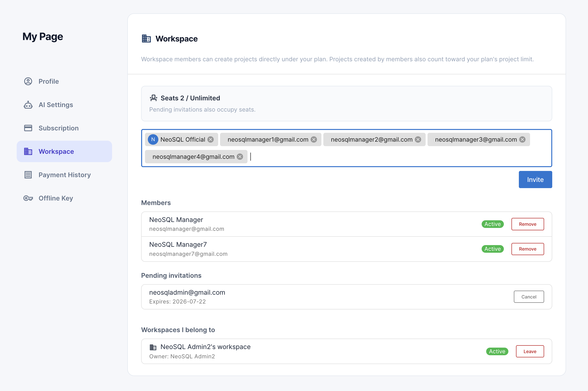Click the NeoSQL Official avatar N icon
The image size is (588, 391).
153,139
